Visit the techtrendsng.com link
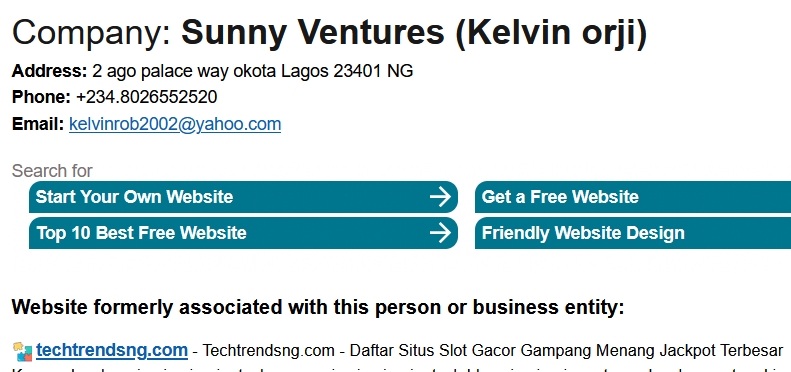This screenshot has height=372, width=791. 111,350
